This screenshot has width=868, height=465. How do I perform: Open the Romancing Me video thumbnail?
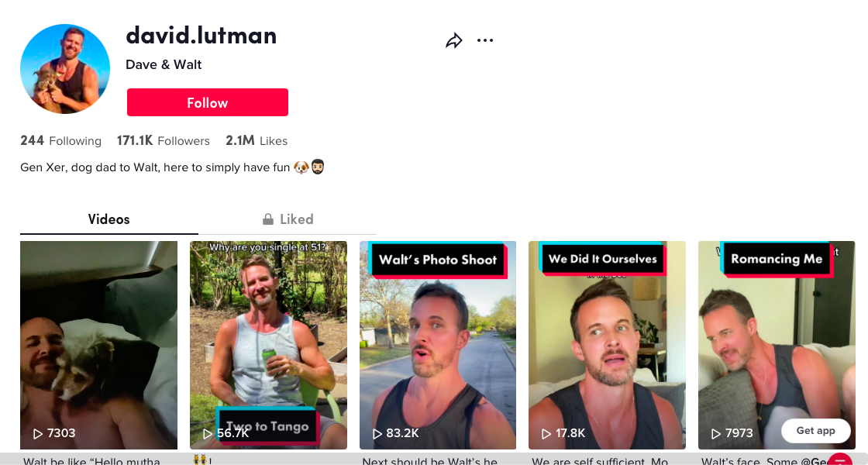pyautogui.click(x=777, y=345)
